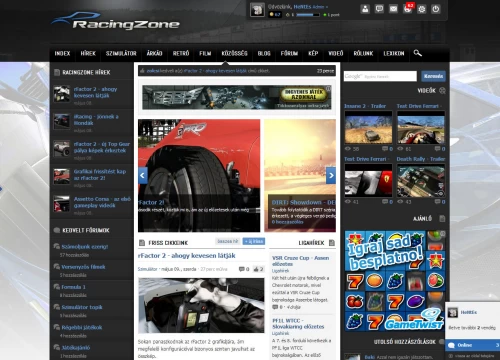Image resolution: width=500 pixels, height=360 pixels.
Task: Open 'rFactor 2 - új Top Gear' news item
Action: pos(102,147)
